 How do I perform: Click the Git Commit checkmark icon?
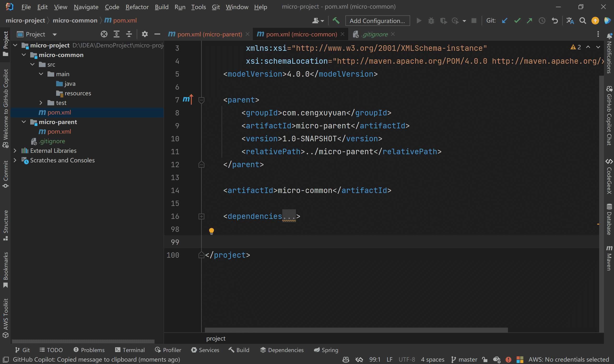tap(517, 21)
